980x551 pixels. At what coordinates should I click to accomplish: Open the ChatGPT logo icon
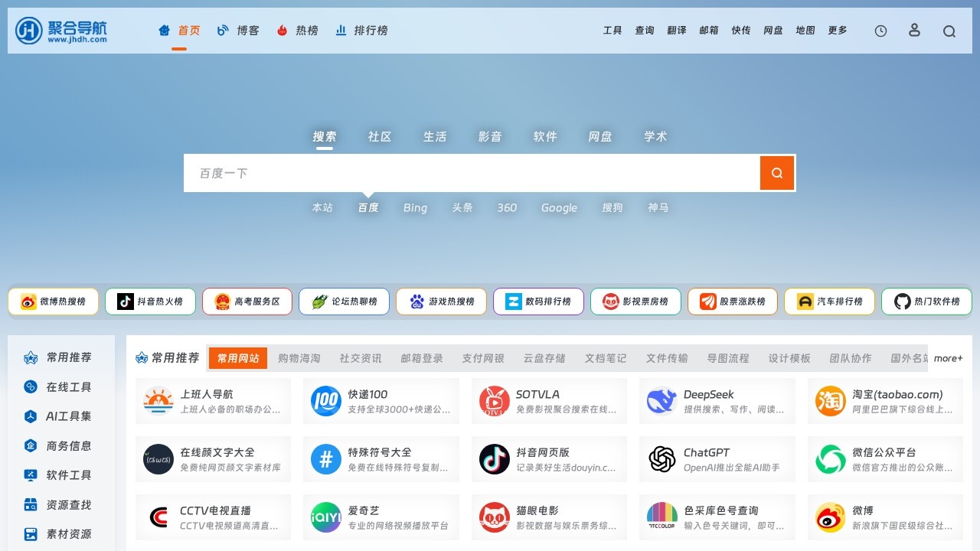[662, 459]
